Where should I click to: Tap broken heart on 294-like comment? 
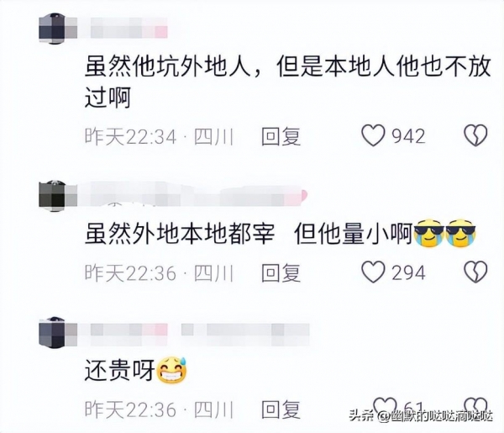[475, 272]
